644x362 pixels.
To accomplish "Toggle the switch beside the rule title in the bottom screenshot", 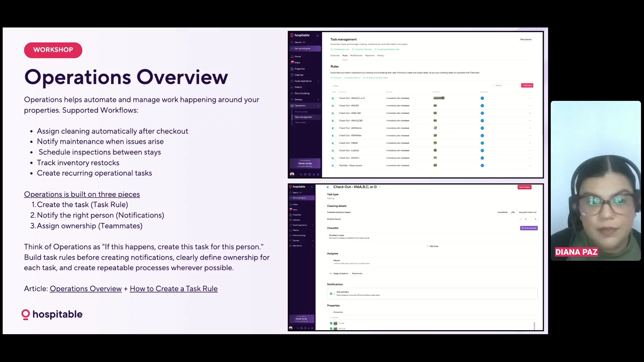I will click(328, 187).
